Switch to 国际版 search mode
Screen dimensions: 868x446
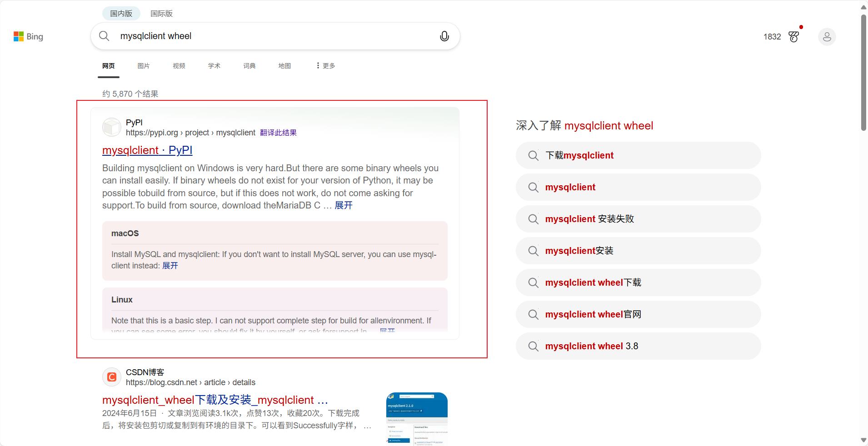coord(161,14)
